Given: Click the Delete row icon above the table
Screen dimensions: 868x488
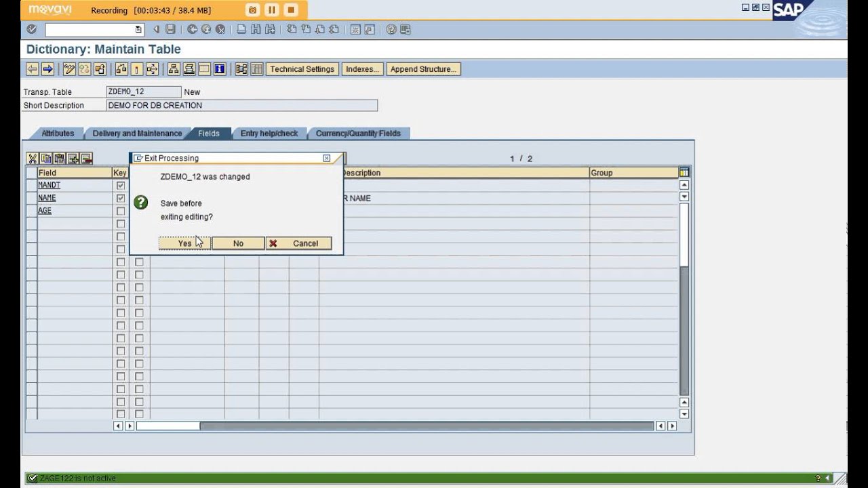Looking at the screenshot, I should tap(86, 159).
